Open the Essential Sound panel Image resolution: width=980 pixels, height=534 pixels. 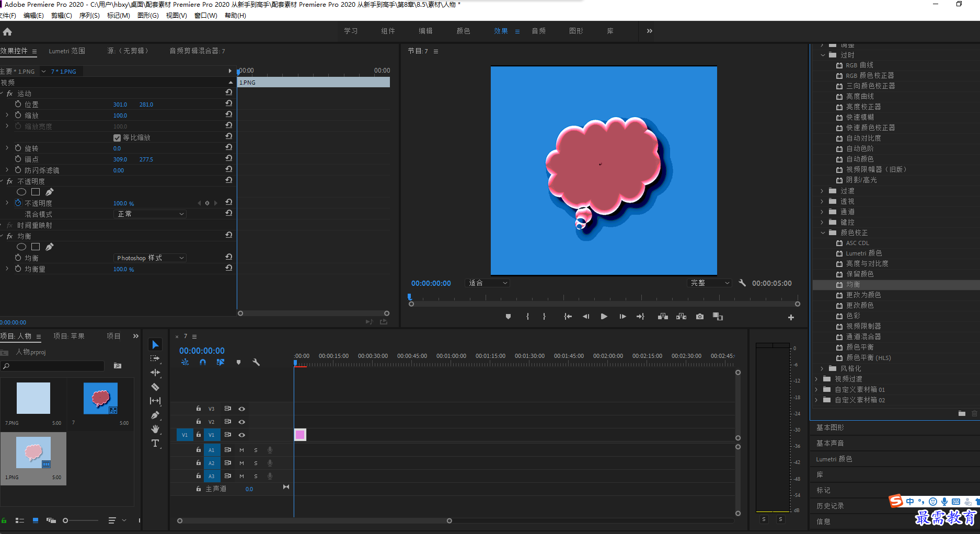pos(831,443)
